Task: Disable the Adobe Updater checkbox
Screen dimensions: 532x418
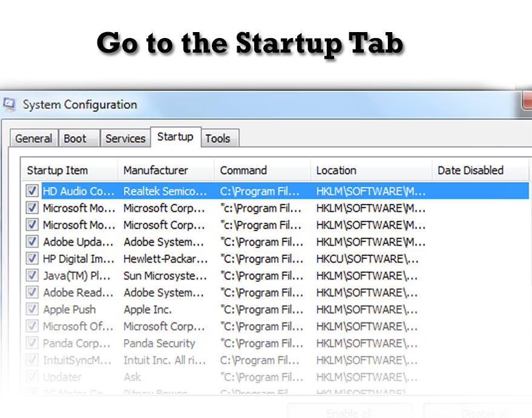Action: 31,241
